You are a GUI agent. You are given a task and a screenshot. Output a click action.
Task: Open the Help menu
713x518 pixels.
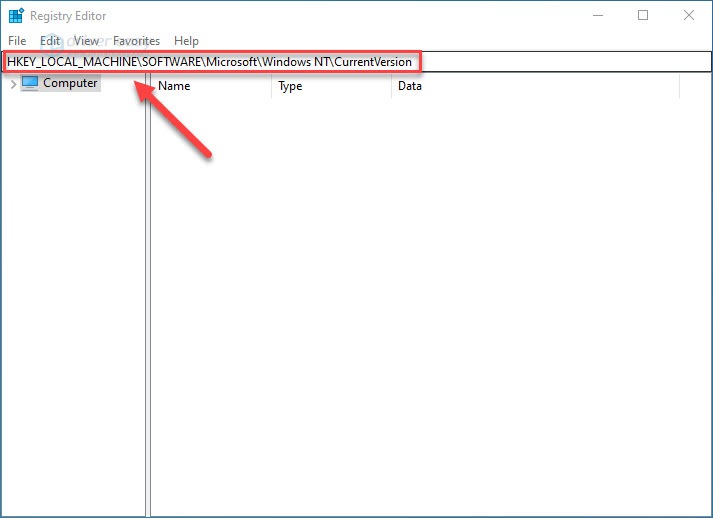pos(186,41)
